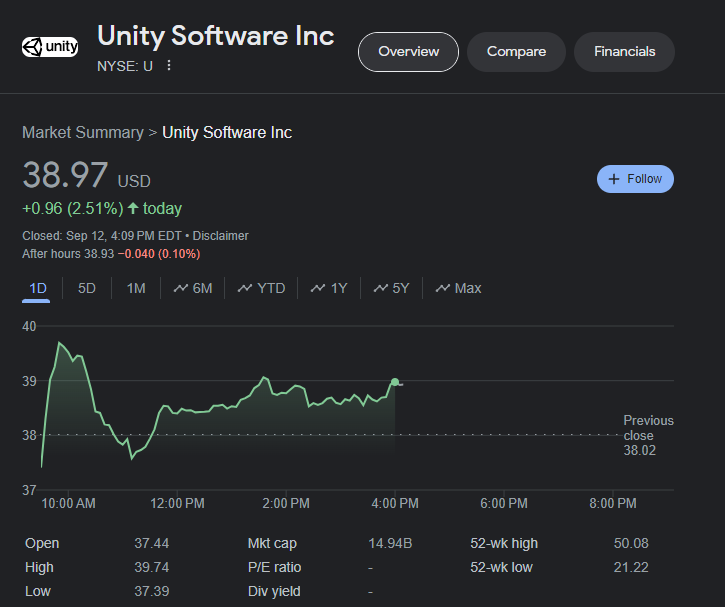Click the 6:00 PM axis label
This screenshot has width=725, height=607.
(504, 503)
